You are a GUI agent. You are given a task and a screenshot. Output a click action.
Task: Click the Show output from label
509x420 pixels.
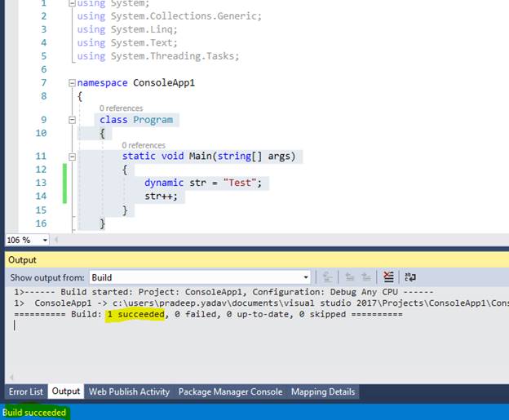(x=47, y=278)
